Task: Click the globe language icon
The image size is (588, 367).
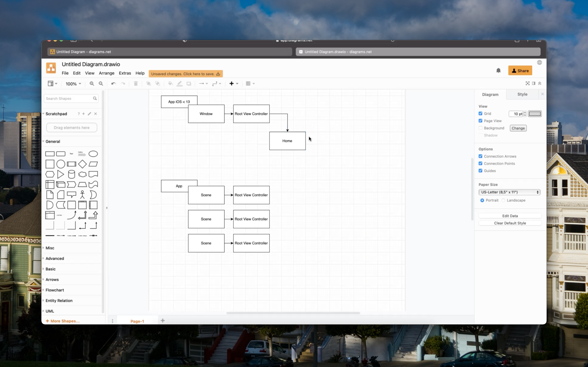Action: pos(539,63)
